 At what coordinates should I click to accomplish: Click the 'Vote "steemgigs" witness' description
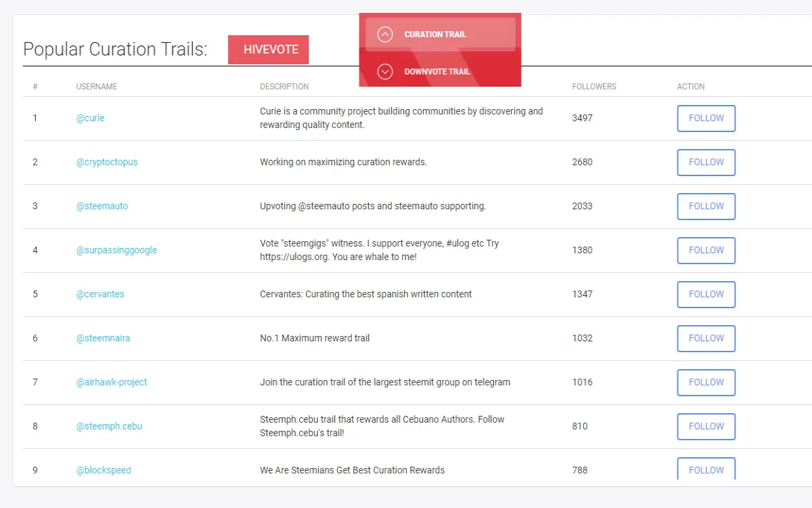point(380,250)
